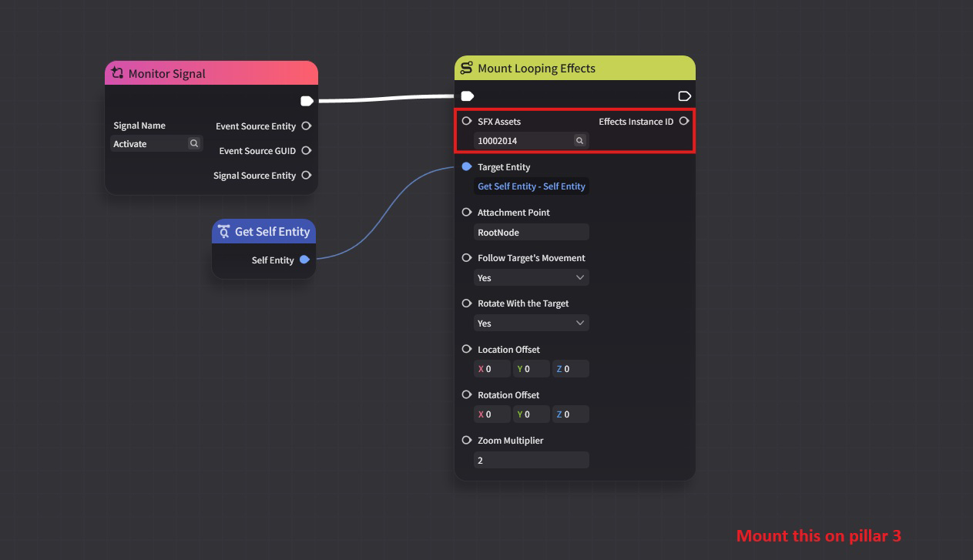Screen dimensions: 973x560
Task: Click Location Offset Y field
Action: (x=532, y=369)
